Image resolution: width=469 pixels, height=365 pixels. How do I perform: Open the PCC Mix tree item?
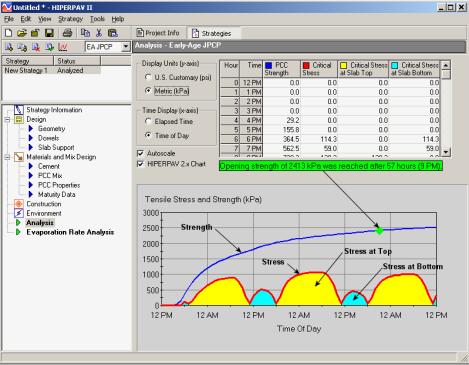[x=50, y=176]
